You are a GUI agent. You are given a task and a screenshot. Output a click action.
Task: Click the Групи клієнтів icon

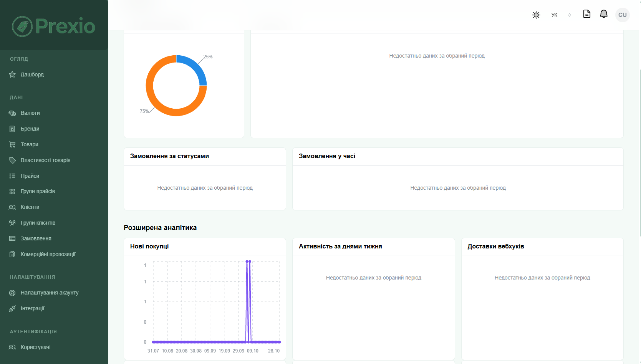[12, 223]
